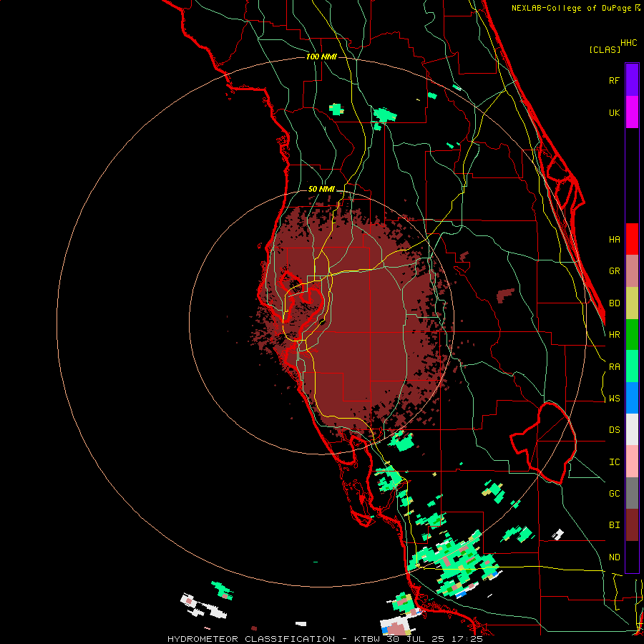644x644 pixels.
Task: Click the HR dark green legend swatch
Action: [632, 335]
